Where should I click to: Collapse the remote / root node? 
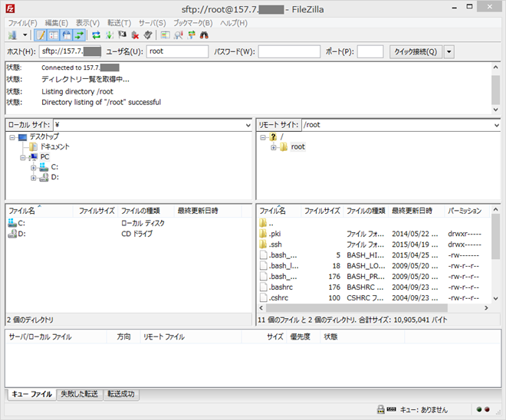point(263,138)
